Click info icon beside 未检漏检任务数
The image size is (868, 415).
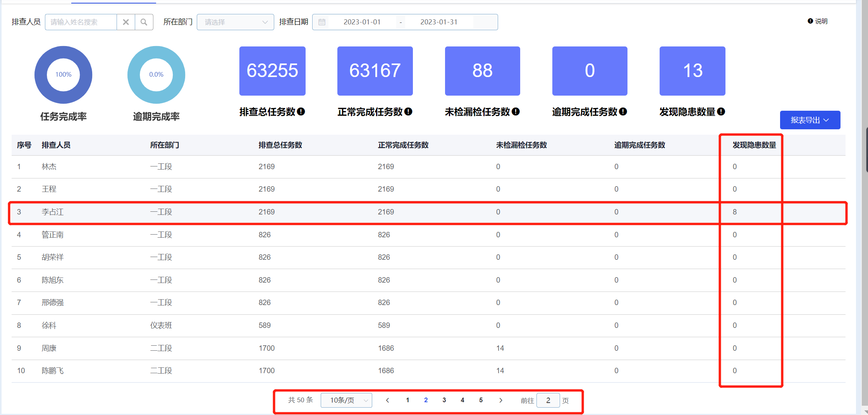click(x=516, y=112)
